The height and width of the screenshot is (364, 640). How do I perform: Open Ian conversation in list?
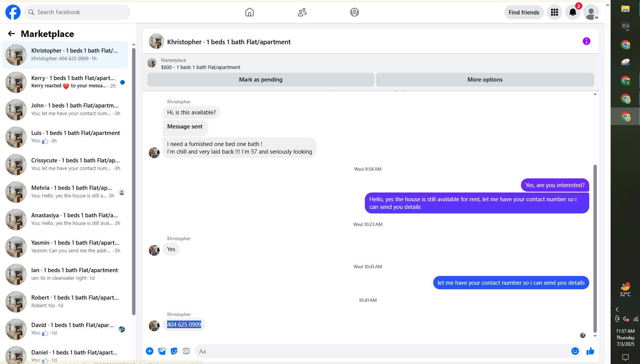65,274
